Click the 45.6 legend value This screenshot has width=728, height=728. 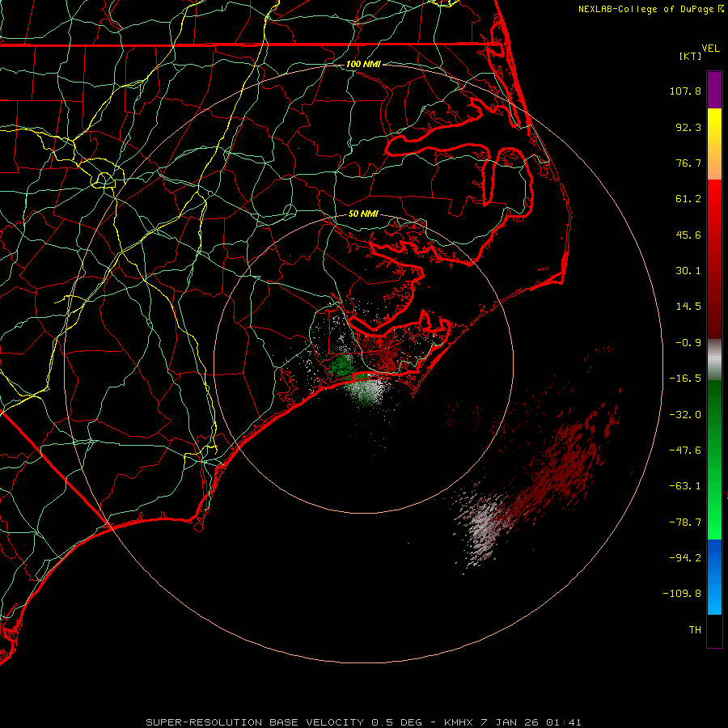point(688,235)
